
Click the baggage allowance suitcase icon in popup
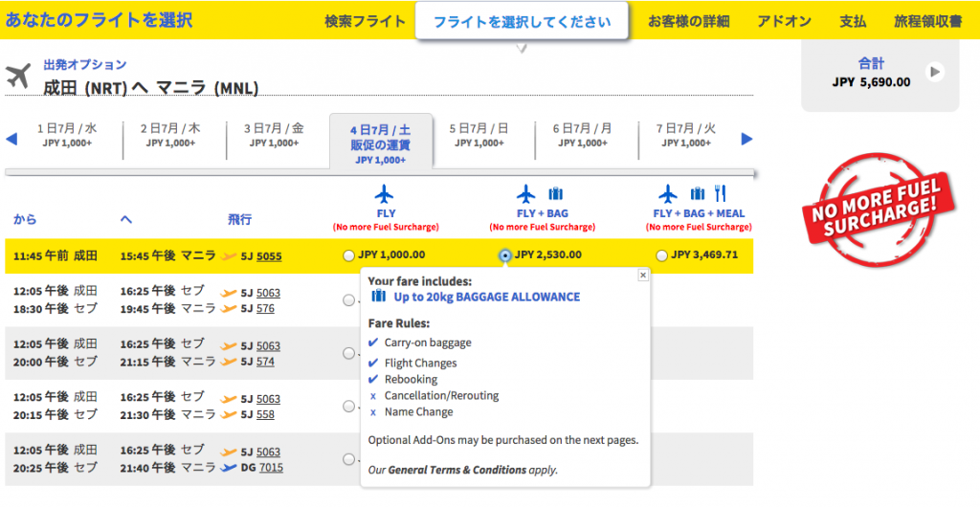pyautogui.click(x=379, y=297)
